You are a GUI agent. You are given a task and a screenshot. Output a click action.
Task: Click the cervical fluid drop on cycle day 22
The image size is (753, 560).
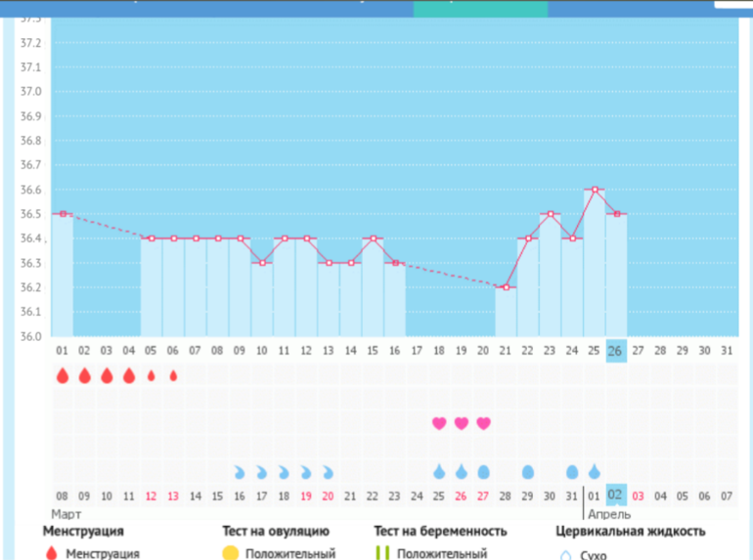point(528,472)
